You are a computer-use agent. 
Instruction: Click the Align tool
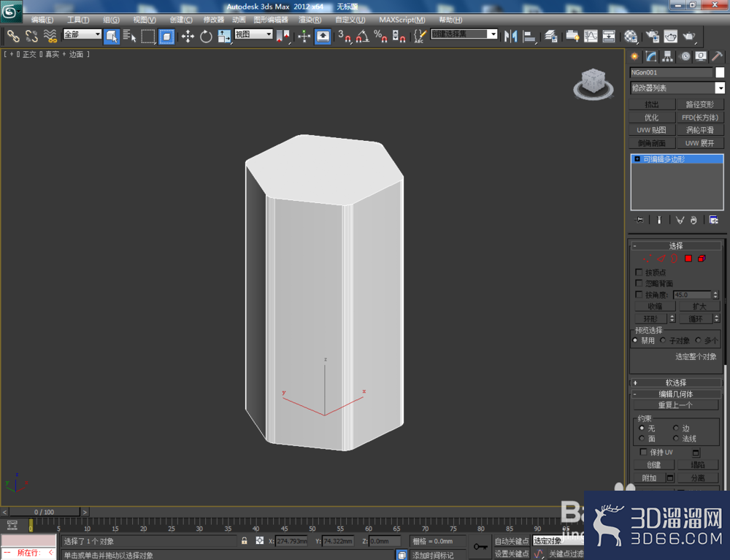(x=529, y=36)
